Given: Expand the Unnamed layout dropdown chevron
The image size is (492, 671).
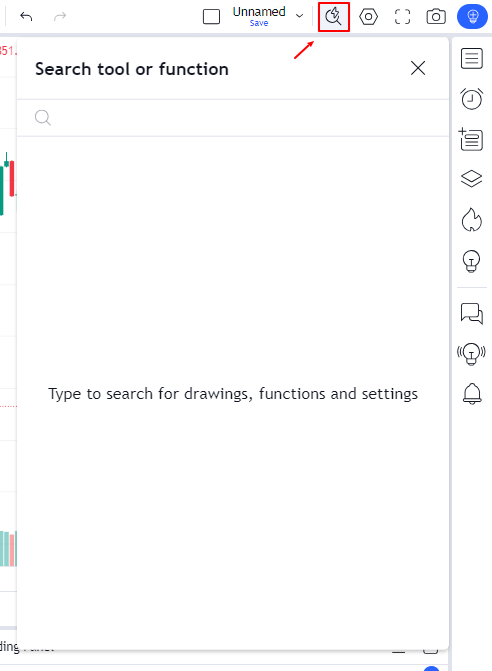Looking at the screenshot, I should point(299,16).
